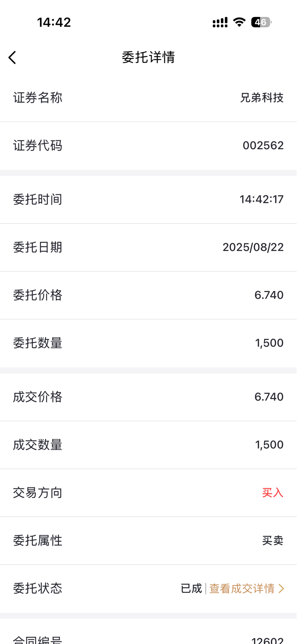Tap the Wi-Fi status icon
The width and height of the screenshot is (297, 644).
pos(239,22)
